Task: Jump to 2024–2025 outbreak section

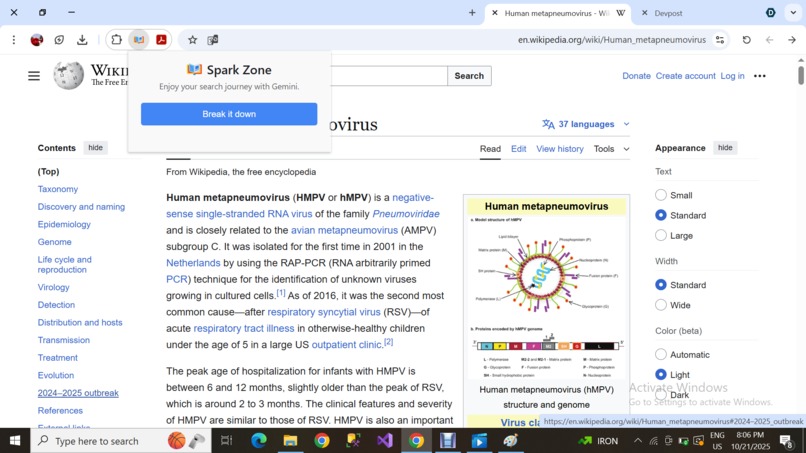Action: [78, 393]
